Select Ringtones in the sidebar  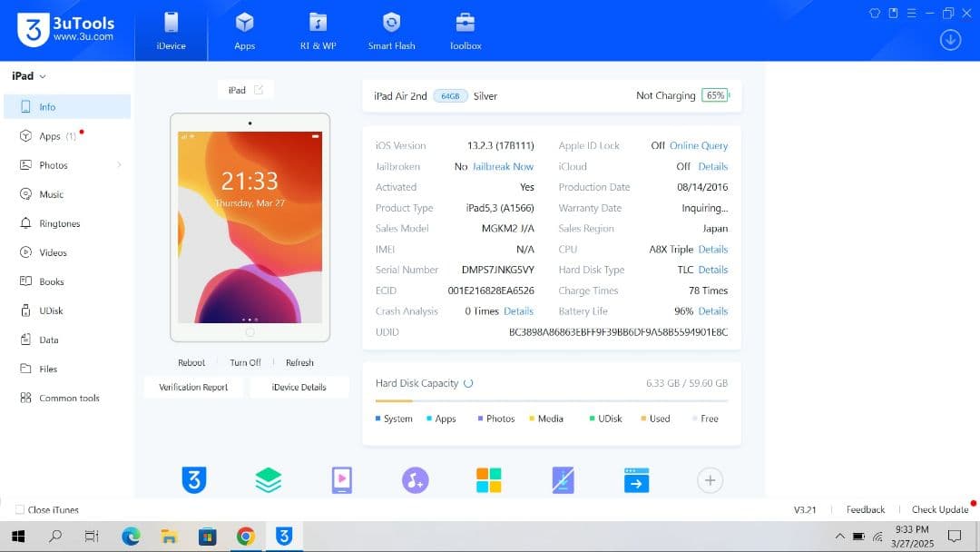(x=59, y=223)
